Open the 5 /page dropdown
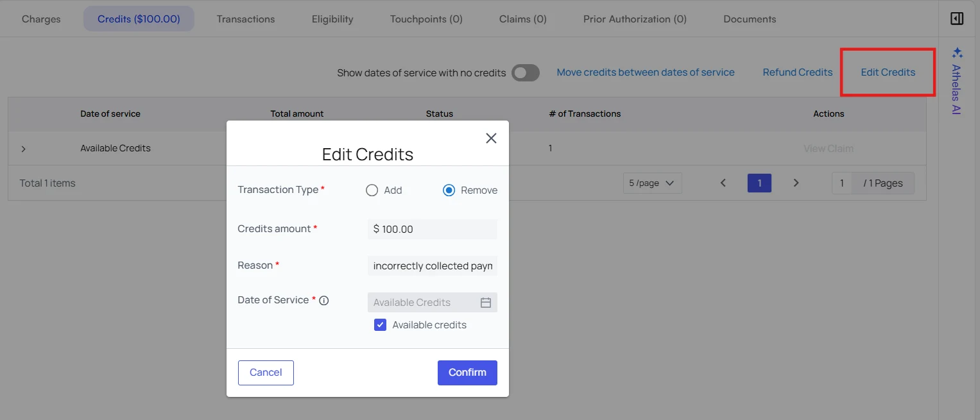 point(652,183)
